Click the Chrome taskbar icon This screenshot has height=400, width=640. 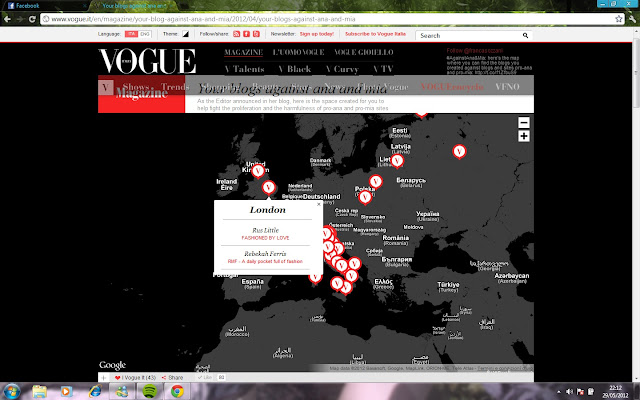(x=177, y=391)
